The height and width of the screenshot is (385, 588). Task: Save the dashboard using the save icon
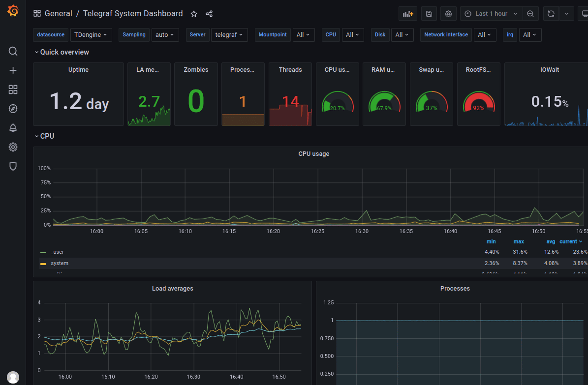(x=428, y=13)
